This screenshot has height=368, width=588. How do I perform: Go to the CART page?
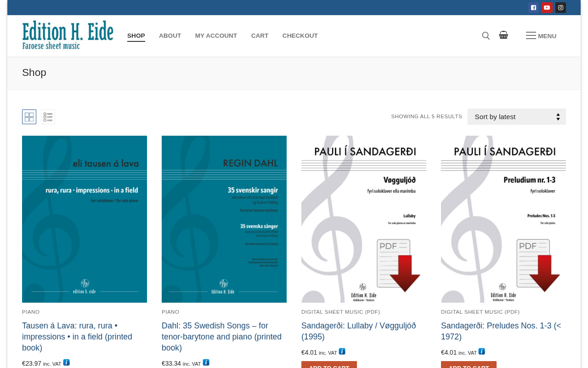click(260, 36)
